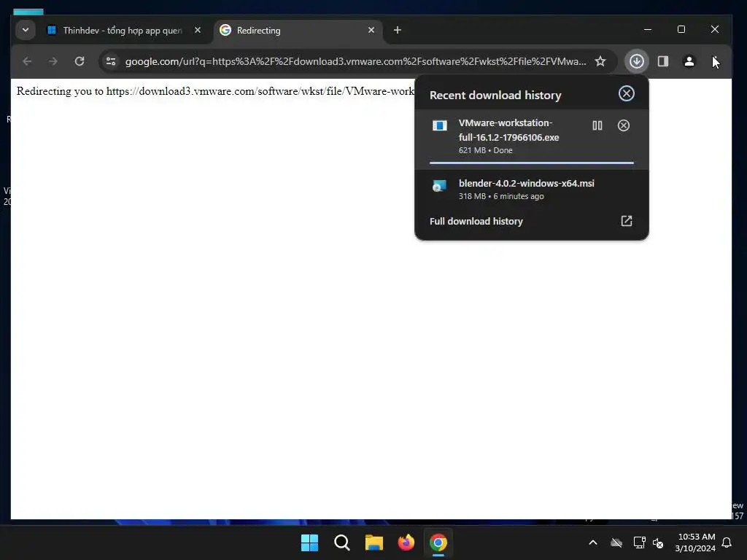
Task: Open the Chrome side panel
Action: click(662, 61)
